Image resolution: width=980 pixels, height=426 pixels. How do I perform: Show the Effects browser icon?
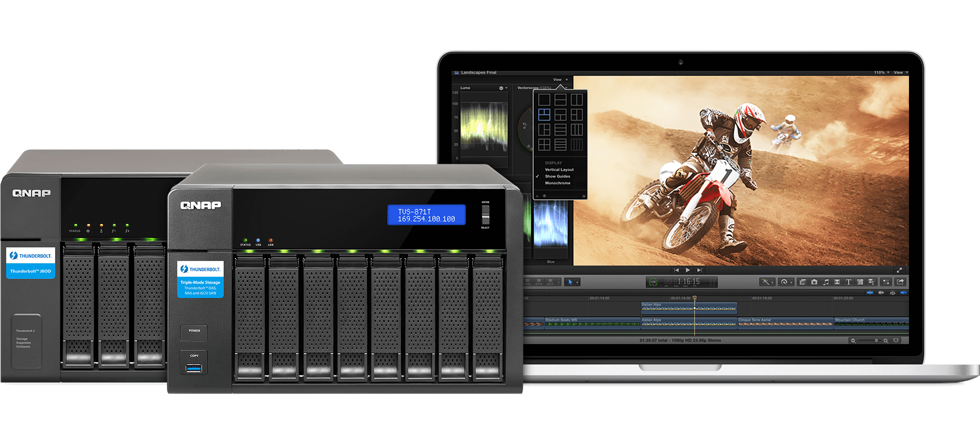pos(802,282)
